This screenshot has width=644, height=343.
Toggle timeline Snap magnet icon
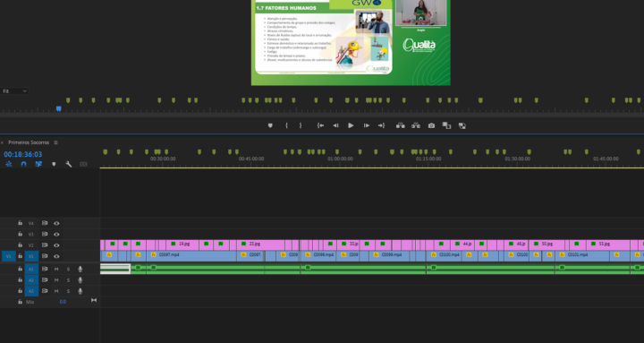click(23, 164)
